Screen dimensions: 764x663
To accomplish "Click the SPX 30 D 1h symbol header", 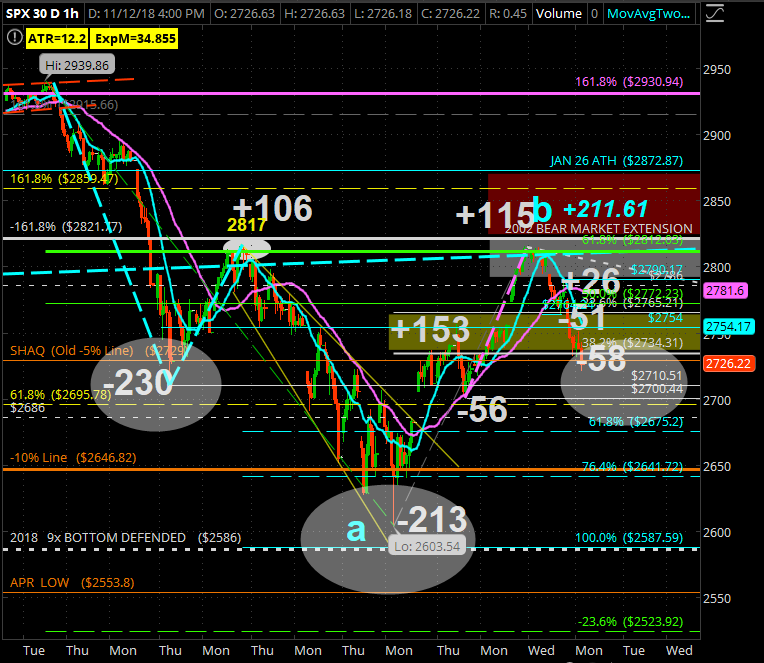I will point(41,15).
